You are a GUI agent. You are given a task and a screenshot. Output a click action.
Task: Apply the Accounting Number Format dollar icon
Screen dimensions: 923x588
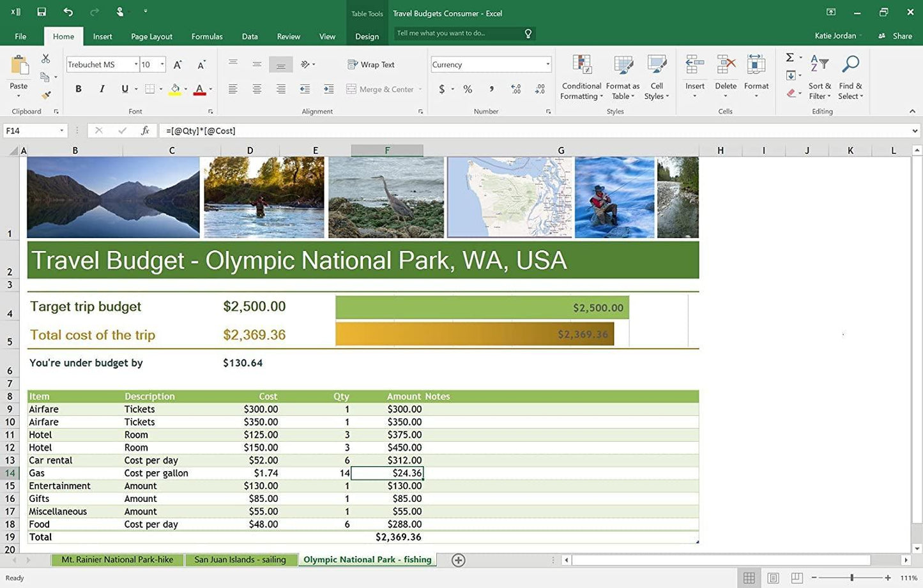pyautogui.click(x=441, y=89)
